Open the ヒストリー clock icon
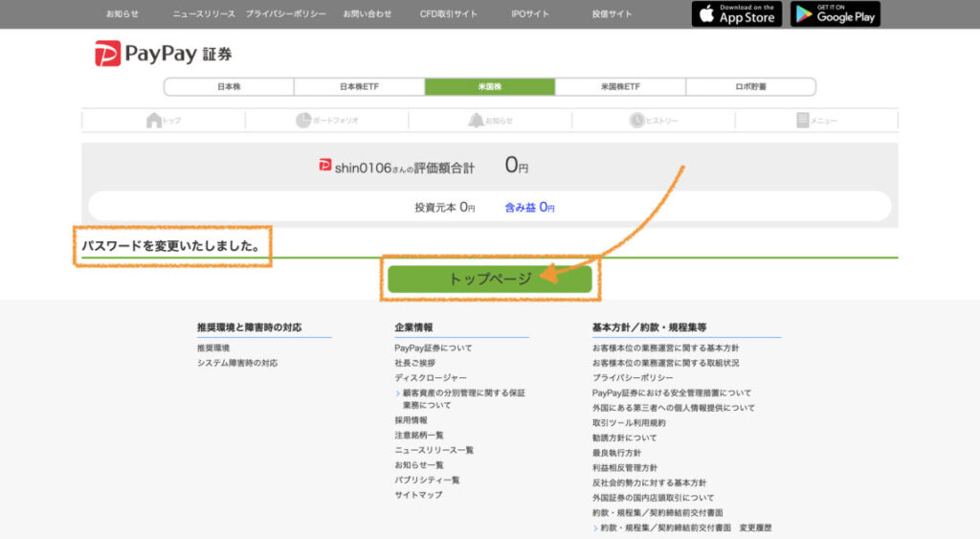The image size is (980, 539). 637,121
